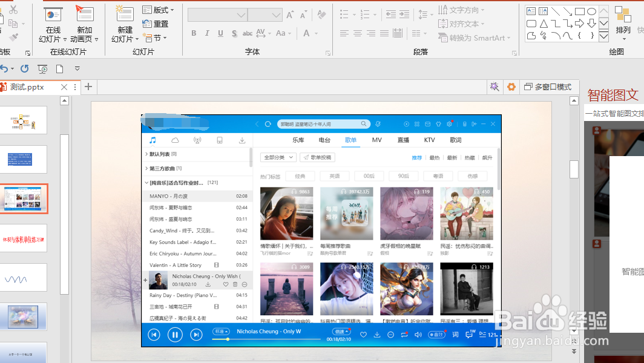This screenshot has width=644, height=363.
Task: Expand the customize quick access toolbar arrow
Action: [77, 68]
